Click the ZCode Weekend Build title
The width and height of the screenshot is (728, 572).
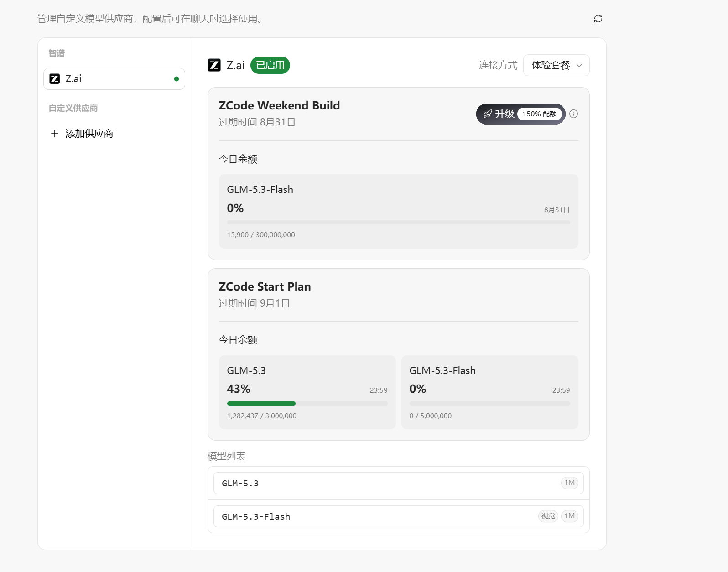pos(279,105)
